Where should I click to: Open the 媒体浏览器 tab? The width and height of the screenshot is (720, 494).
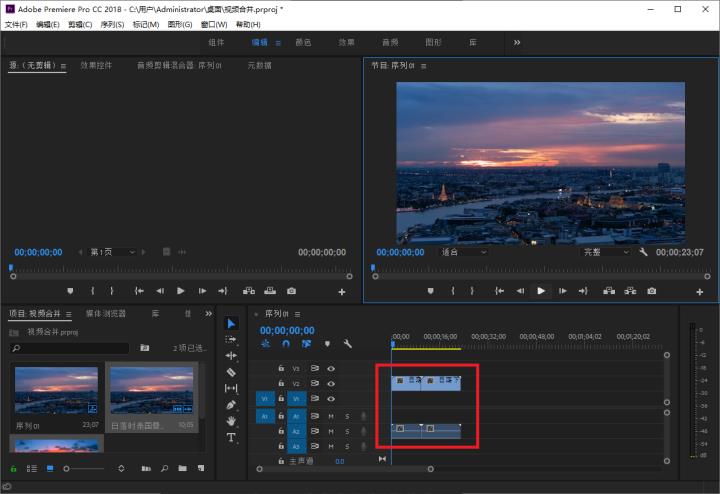106,314
